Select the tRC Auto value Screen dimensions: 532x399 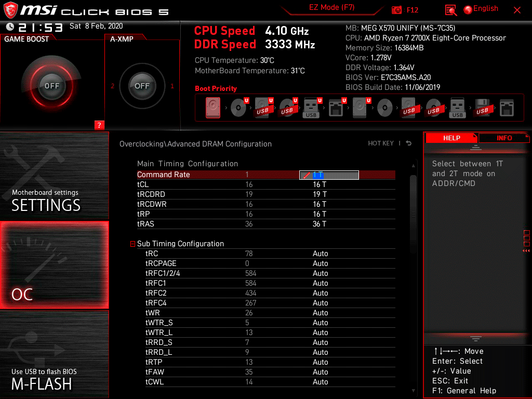click(x=320, y=254)
